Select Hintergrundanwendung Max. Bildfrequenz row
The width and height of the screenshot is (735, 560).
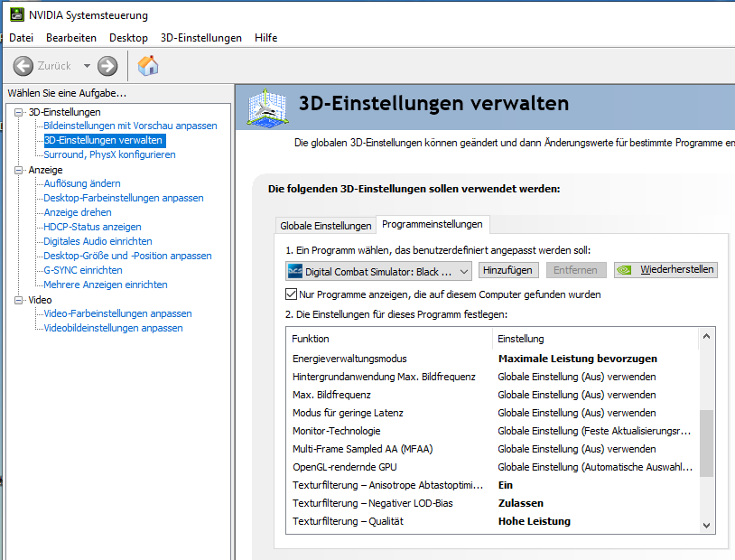pyautogui.click(x=492, y=377)
